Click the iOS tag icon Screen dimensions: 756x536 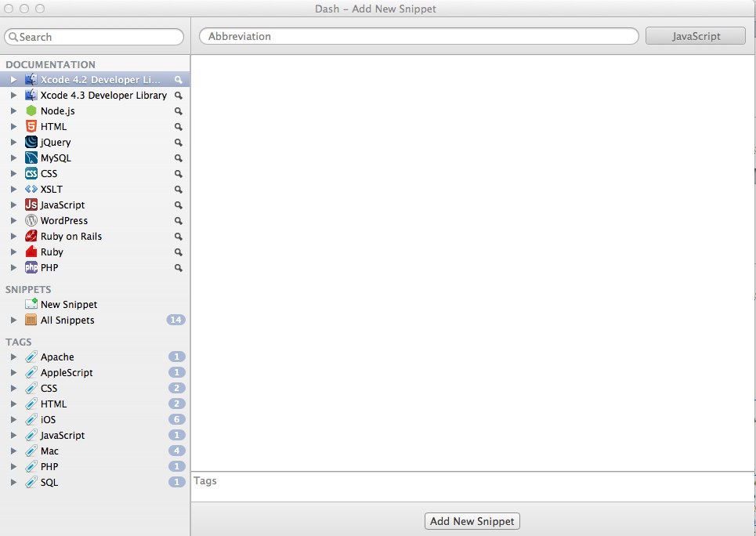pyautogui.click(x=31, y=420)
